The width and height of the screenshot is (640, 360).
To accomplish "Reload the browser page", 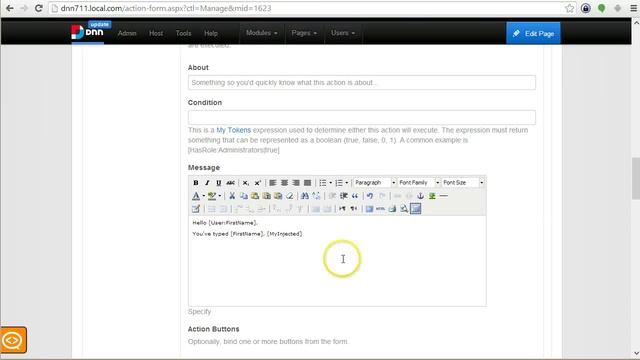I will 38,8.
